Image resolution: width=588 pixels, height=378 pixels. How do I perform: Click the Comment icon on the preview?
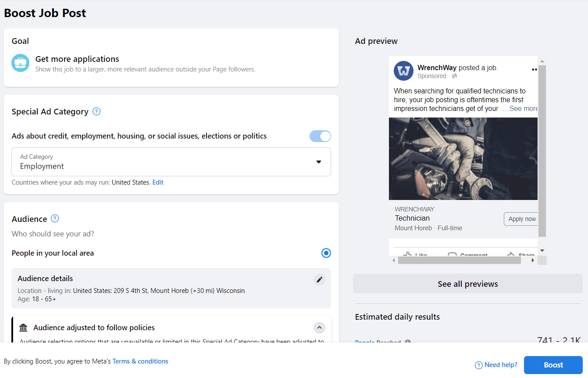click(x=452, y=254)
